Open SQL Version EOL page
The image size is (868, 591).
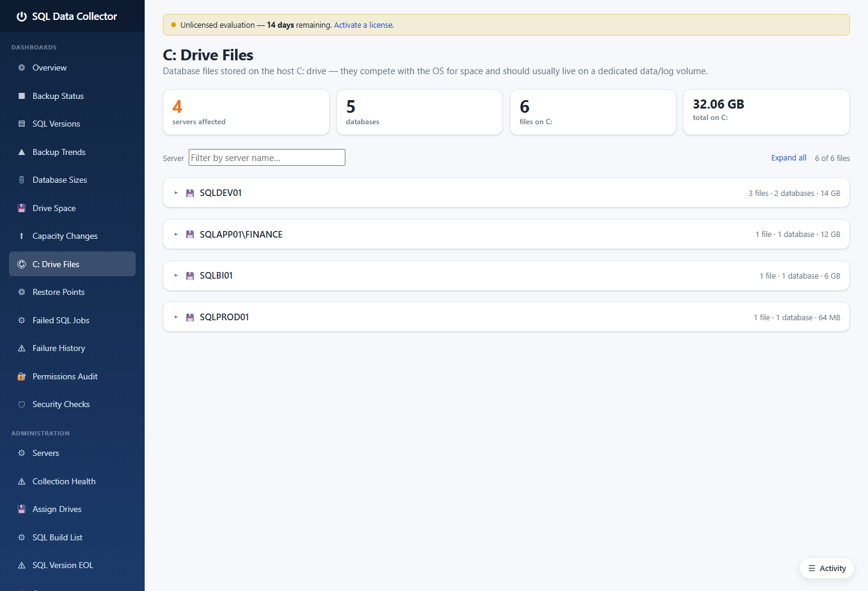[72, 565]
